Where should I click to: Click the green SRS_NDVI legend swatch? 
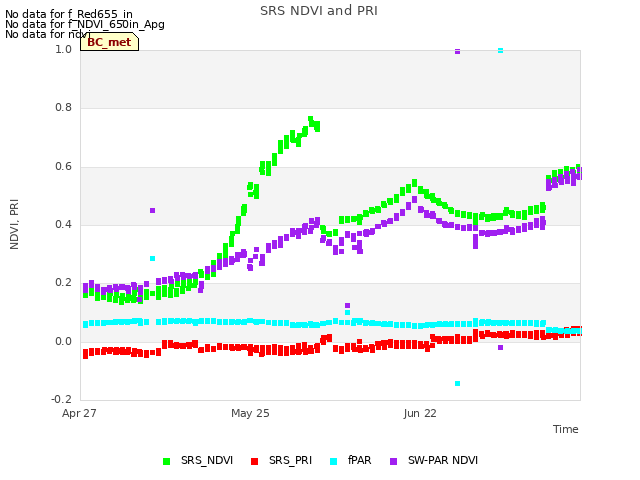tap(166, 462)
